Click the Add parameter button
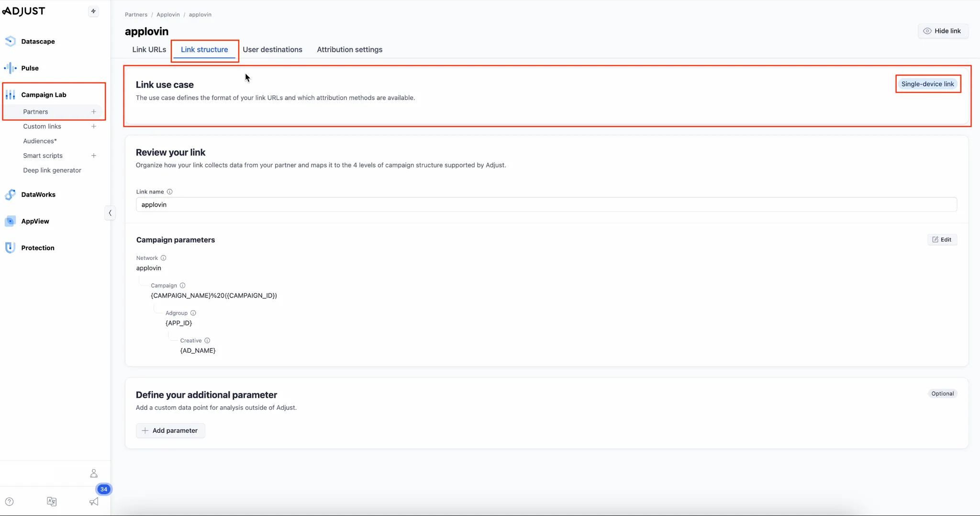 coord(170,430)
